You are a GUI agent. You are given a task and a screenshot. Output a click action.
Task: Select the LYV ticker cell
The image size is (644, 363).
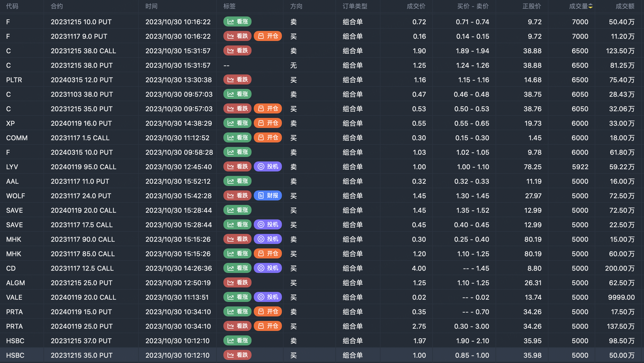point(12,167)
